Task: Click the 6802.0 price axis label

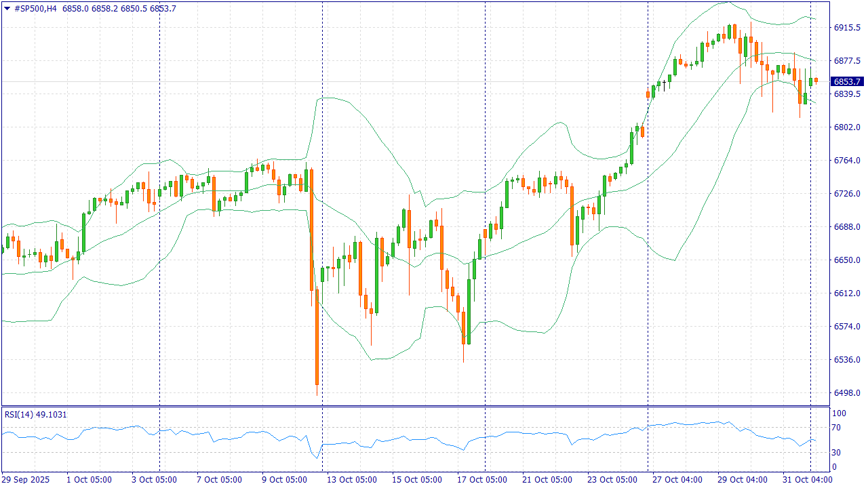Action: point(847,127)
